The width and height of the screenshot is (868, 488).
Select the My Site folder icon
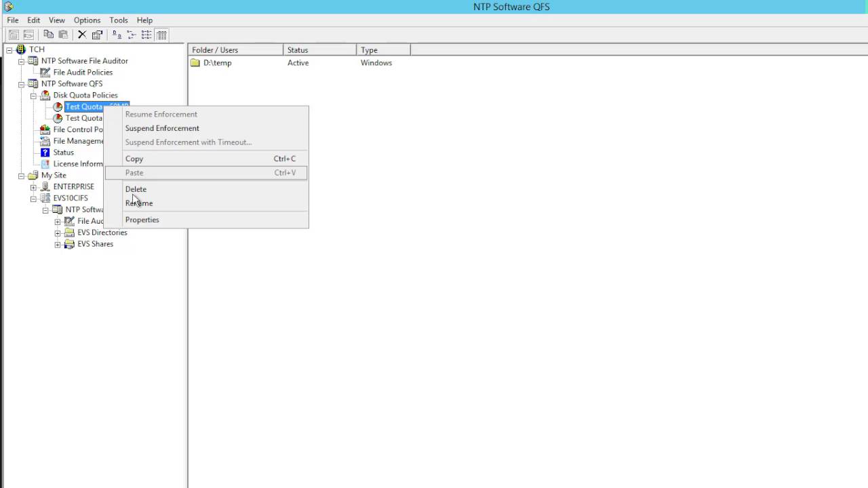pos(33,176)
